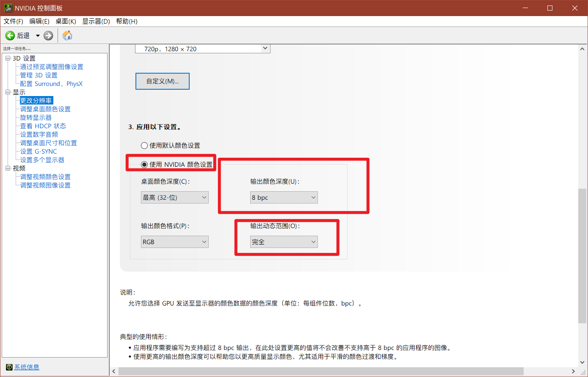
Task: Click the 3D 设置 category label
Action: click(x=24, y=58)
